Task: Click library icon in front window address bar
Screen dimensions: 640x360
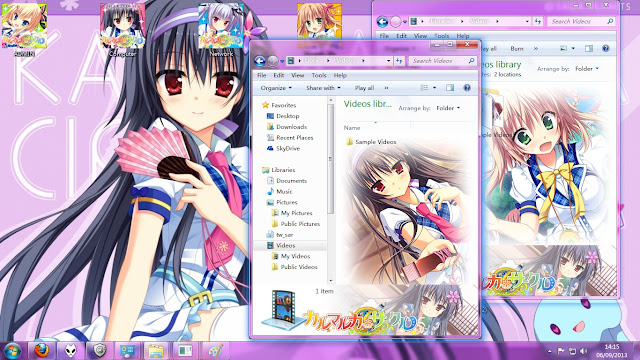Action: click(291, 61)
